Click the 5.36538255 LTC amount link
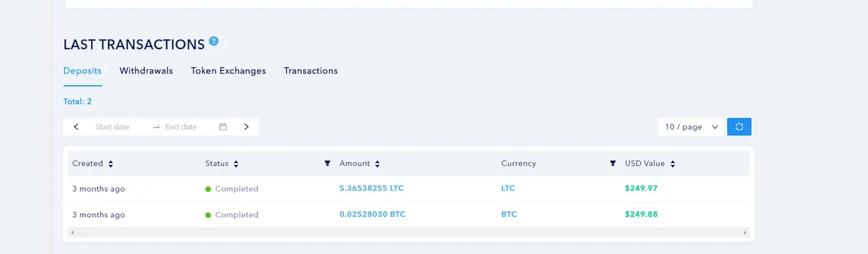Image resolution: width=868 pixels, height=254 pixels. click(372, 188)
